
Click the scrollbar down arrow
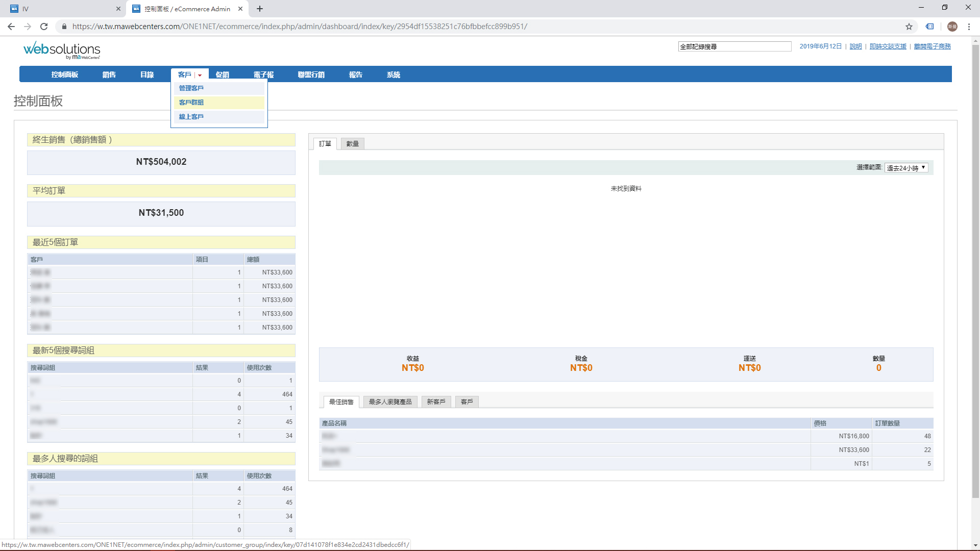(x=975, y=545)
